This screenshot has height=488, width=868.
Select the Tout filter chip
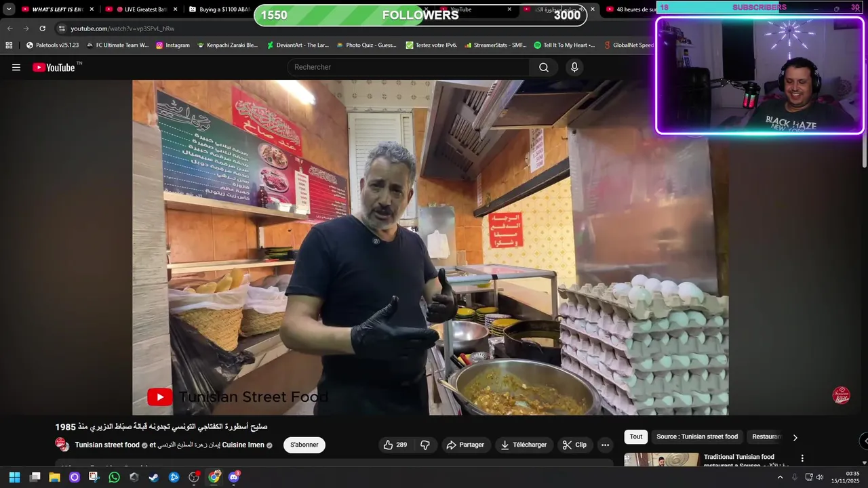click(636, 437)
